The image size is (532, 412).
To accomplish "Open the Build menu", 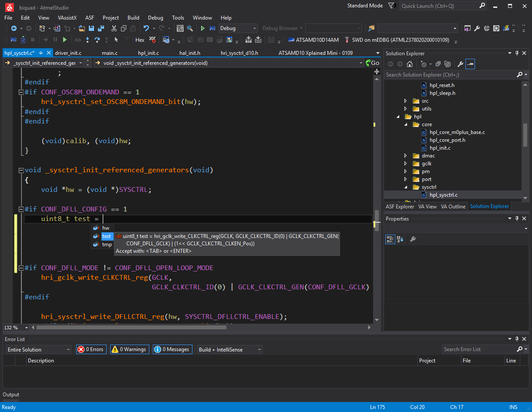I will [133, 18].
